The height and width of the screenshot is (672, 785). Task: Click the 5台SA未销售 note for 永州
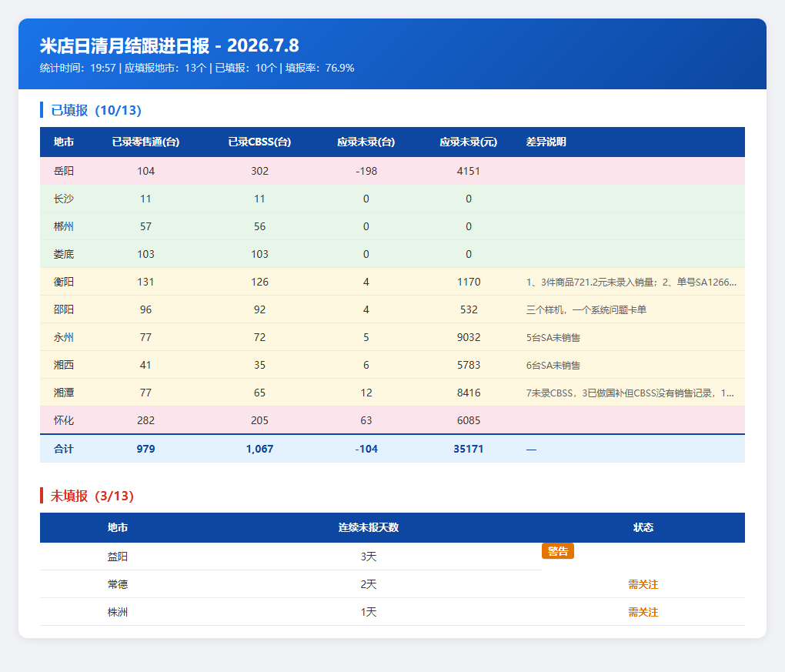coord(553,337)
